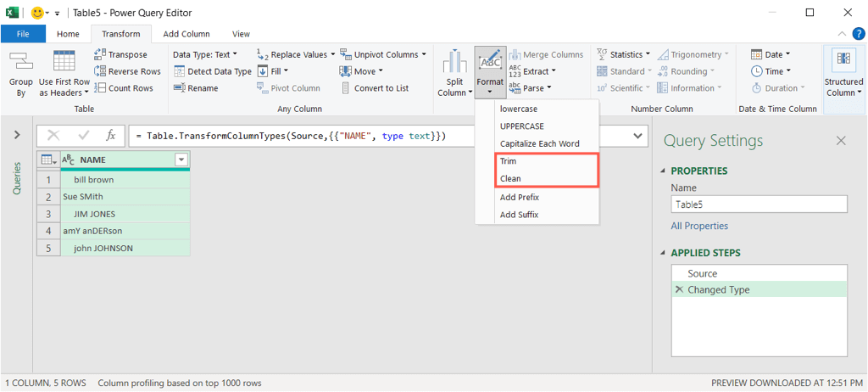The height and width of the screenshot is (392, 868).
Task: Open the quick access toolbar dropdown
Action: 57,12
